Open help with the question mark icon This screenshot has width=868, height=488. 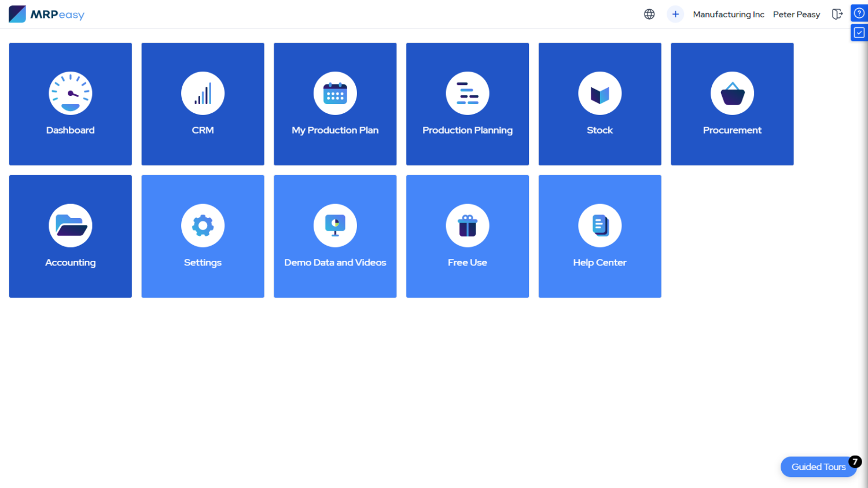860,12
